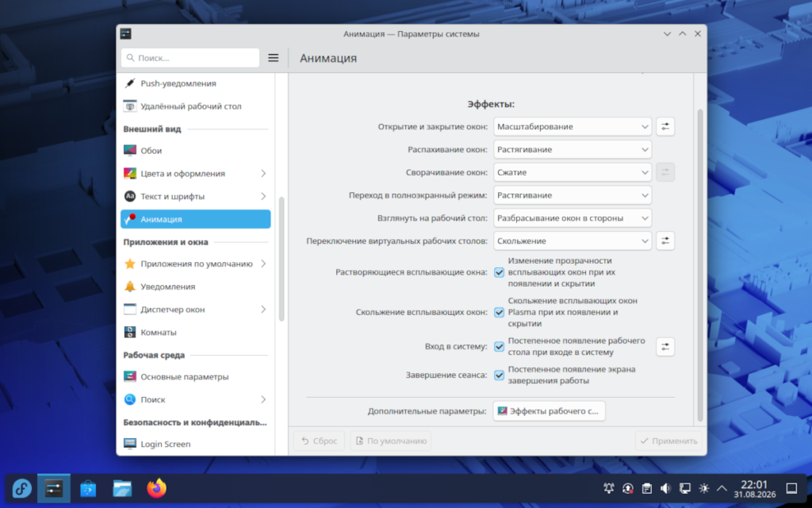Toggle Растворяющиеся всплывающие окна checkbox
The height and width of the screenshot is (508, 812).
point(500,272)
